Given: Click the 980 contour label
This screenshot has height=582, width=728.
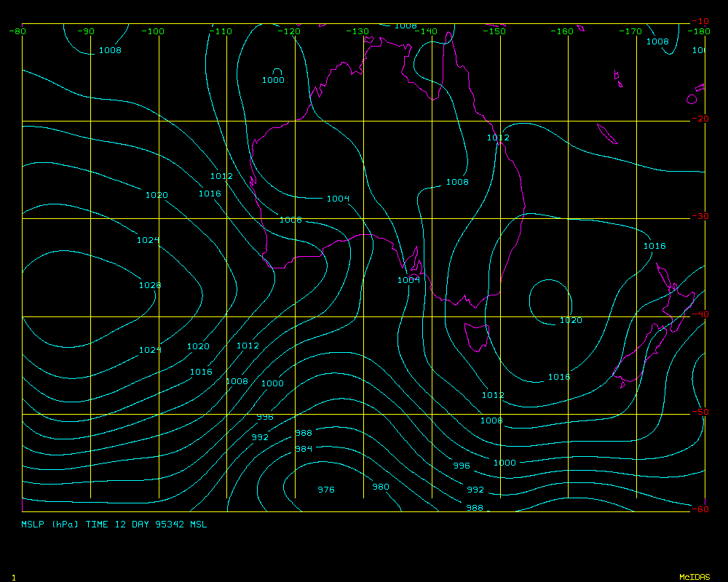Looking at the screenshot, I should (x=381, y=487).
